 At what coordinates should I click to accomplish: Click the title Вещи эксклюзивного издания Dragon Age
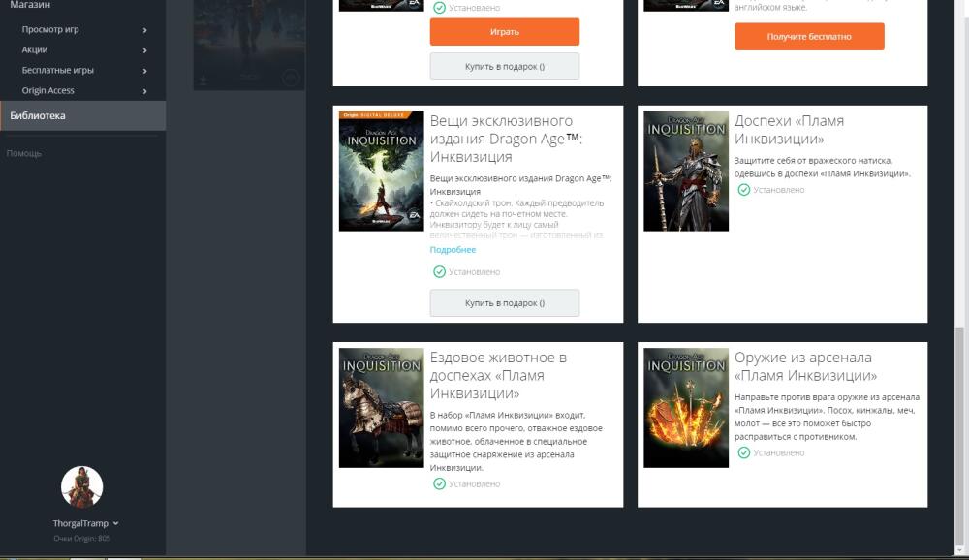coord(506,139)
